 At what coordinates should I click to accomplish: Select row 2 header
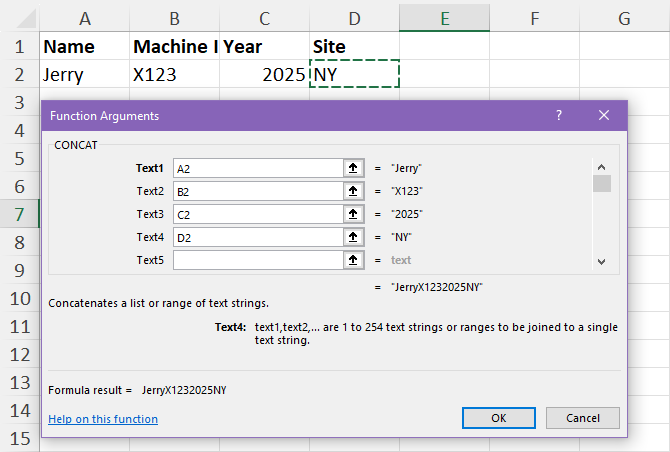20,74
